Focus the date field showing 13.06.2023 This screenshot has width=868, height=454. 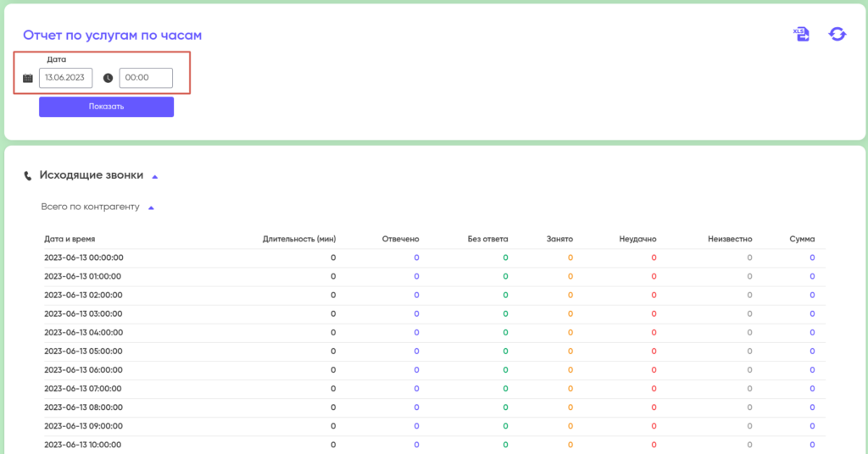click(65, 78)
